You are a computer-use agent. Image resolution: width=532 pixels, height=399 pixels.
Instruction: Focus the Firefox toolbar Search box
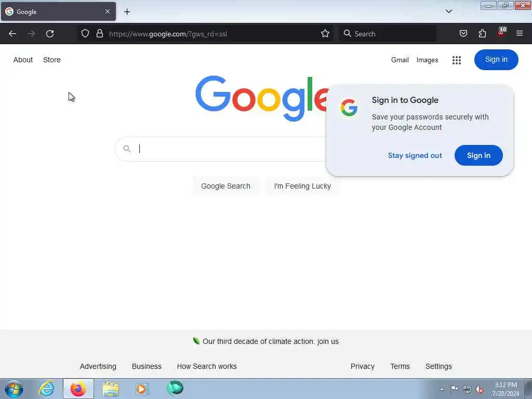tap(388, 34)
